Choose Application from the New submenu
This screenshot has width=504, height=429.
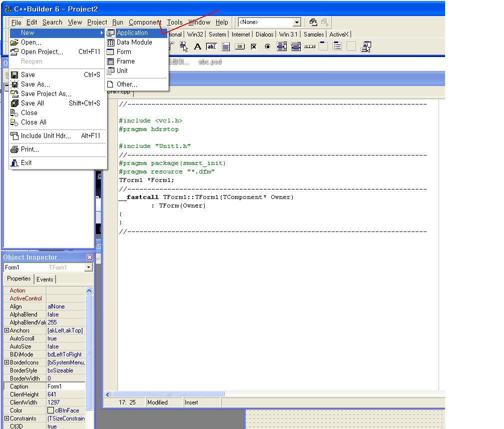coord(132,33)
